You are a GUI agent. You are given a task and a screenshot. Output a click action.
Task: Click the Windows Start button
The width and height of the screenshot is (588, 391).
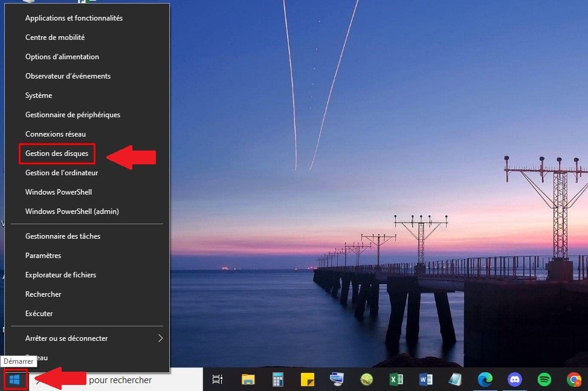coord(13,380)
